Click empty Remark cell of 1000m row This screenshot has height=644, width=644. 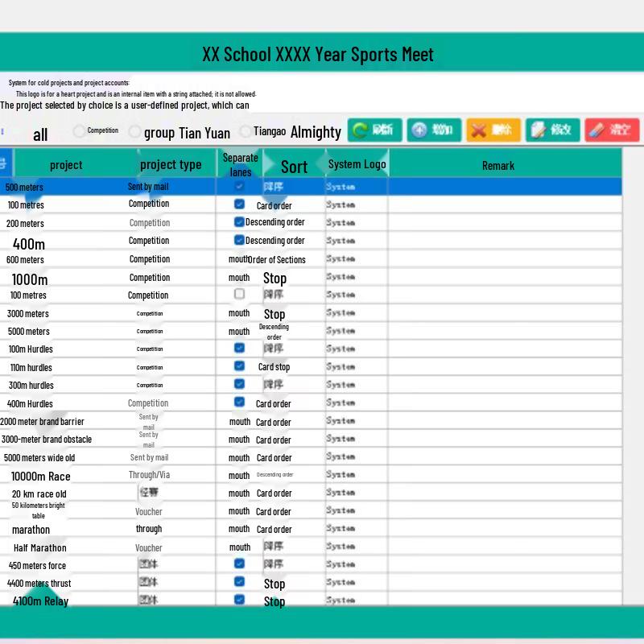click(x=505, y=276)
